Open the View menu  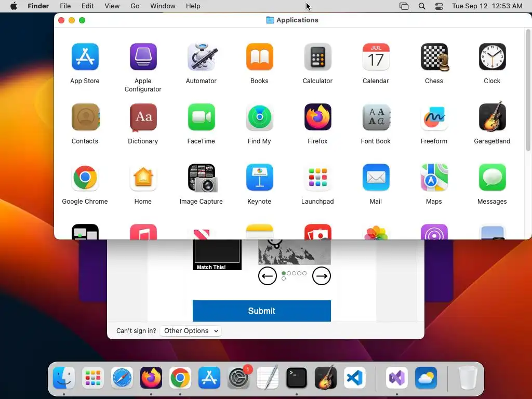tap(112, 6)
